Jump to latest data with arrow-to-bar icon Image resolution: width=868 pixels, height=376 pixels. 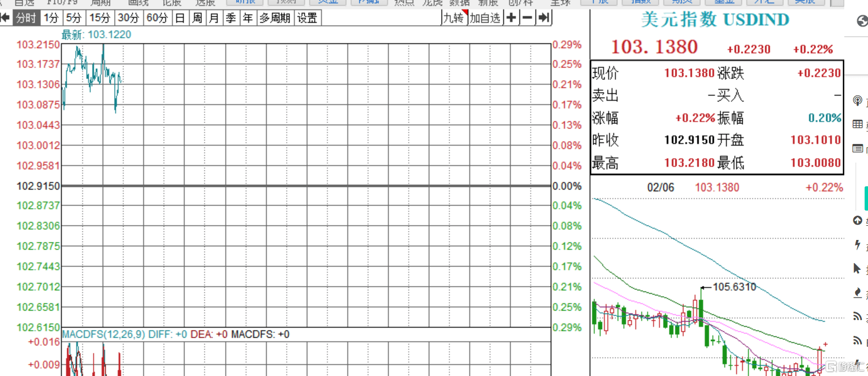[543, 18]
